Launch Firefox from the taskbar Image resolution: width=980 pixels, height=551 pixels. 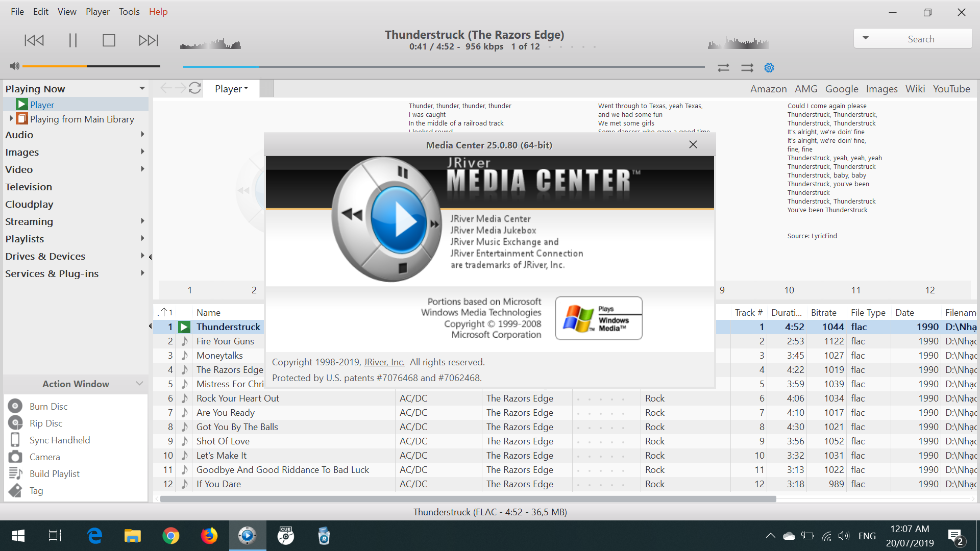pos(209,536)
